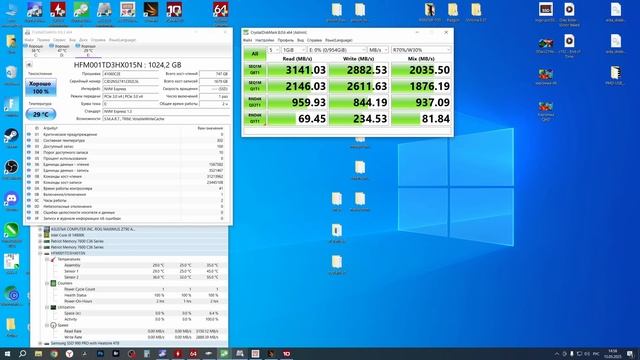Viewport: 640px width, 360px height.
Task: Expand the Intel Core i9 14900K node
Action: tap(40, 236)
